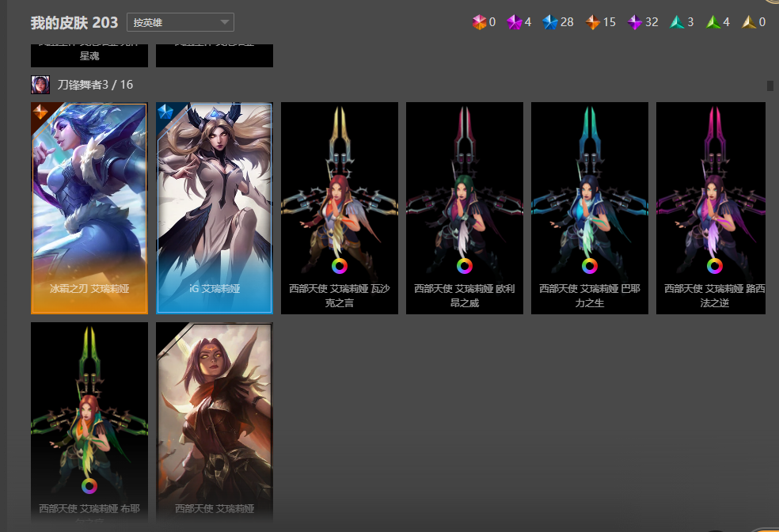The width and height of the screenshot is (779, 532).
Task: Click the green triangle gem with count 4
Action: click(x=713, y=22)
